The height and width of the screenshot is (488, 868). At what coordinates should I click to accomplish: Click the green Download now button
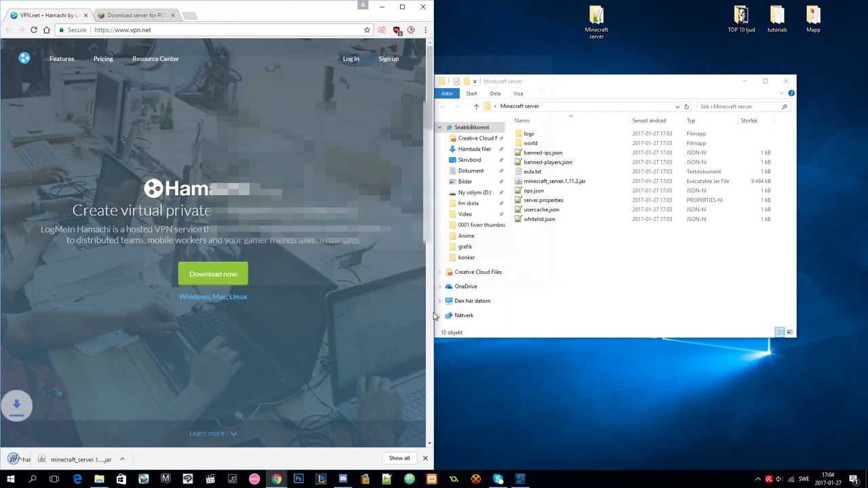click(x=213, y=274)
